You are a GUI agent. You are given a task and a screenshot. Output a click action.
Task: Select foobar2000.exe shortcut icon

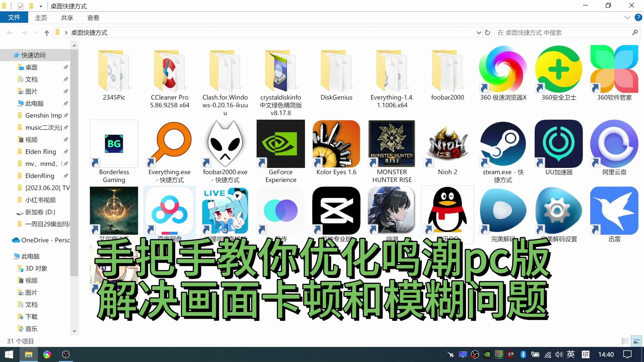225,144
